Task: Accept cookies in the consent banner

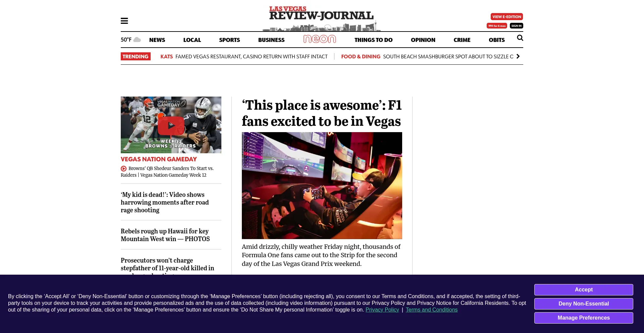Action: [x=583, y=290]
